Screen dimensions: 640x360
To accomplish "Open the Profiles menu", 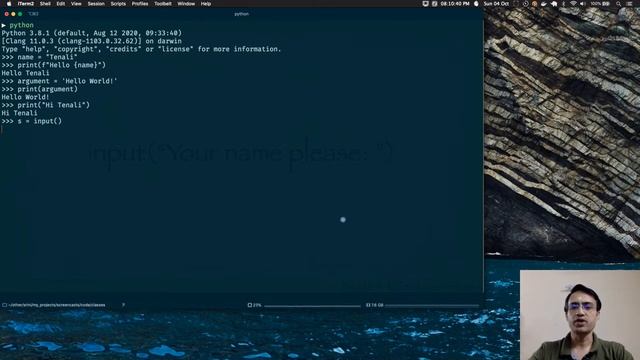I will click(140, 4).
